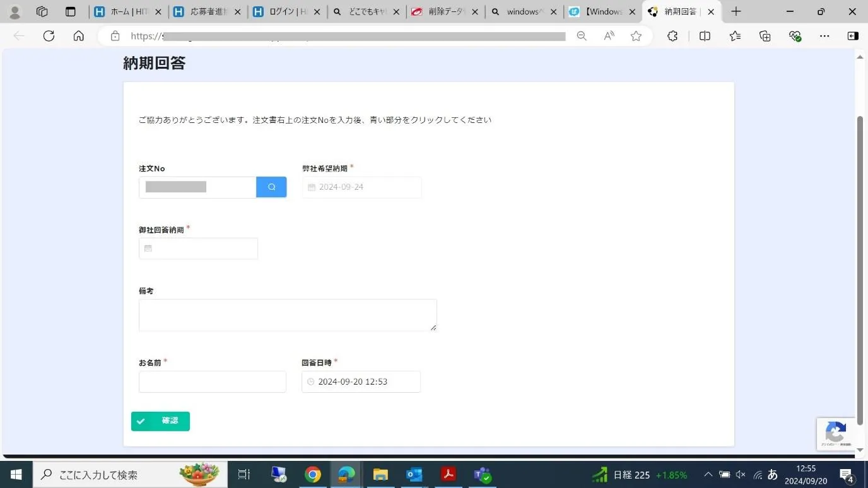Screen dimensions: 868x488
Task: Switch to the 削除データ tab
Action: (x=445, y=11)
